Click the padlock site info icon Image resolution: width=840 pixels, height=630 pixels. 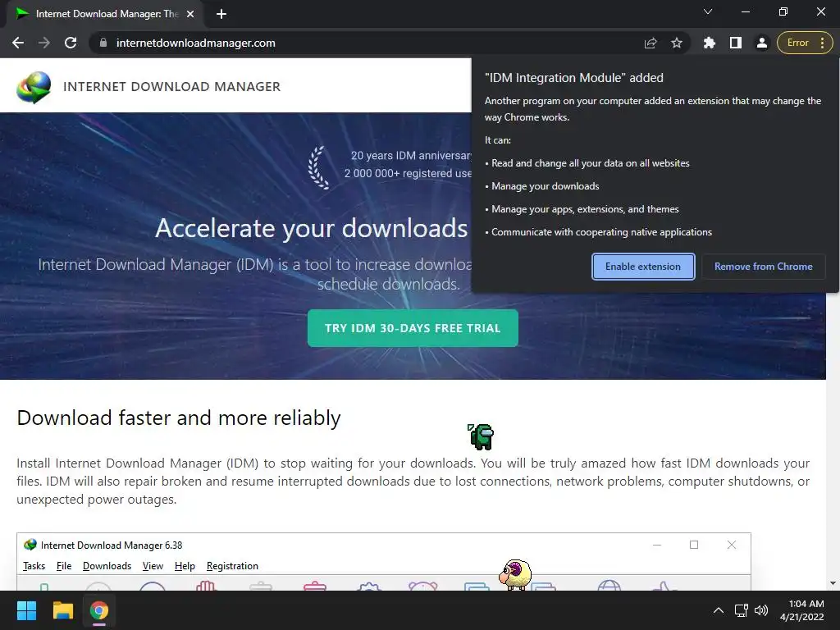103,43
